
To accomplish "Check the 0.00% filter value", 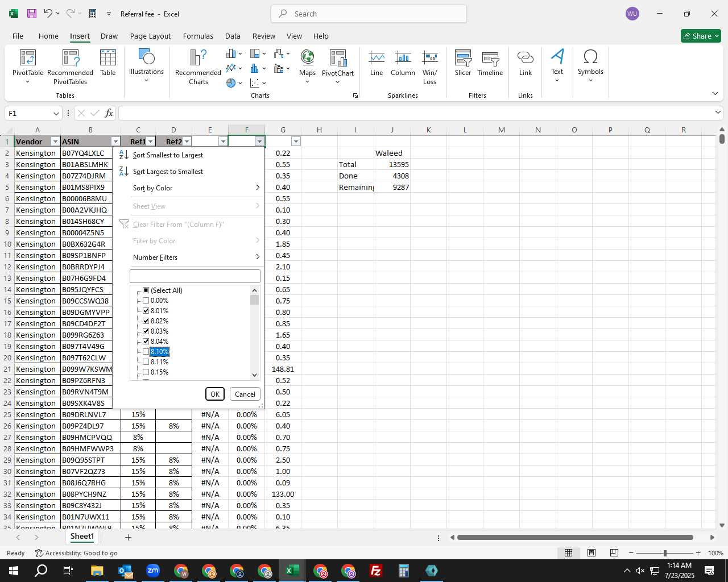I will click(146, 301).
